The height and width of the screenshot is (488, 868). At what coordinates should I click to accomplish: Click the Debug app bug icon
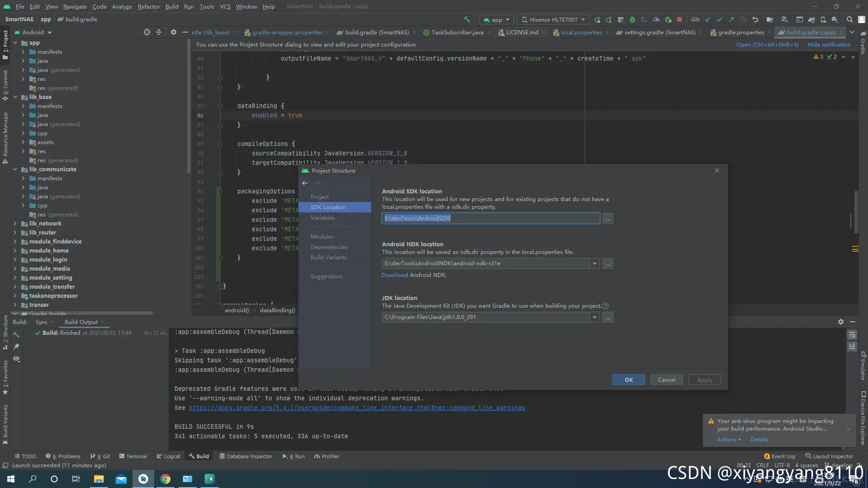[x=632, y=19]
